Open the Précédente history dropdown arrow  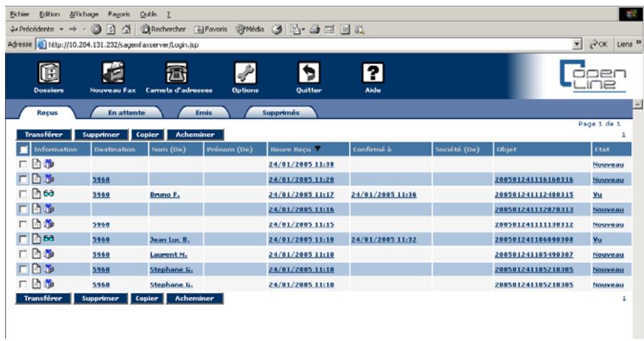coord(61,29)
